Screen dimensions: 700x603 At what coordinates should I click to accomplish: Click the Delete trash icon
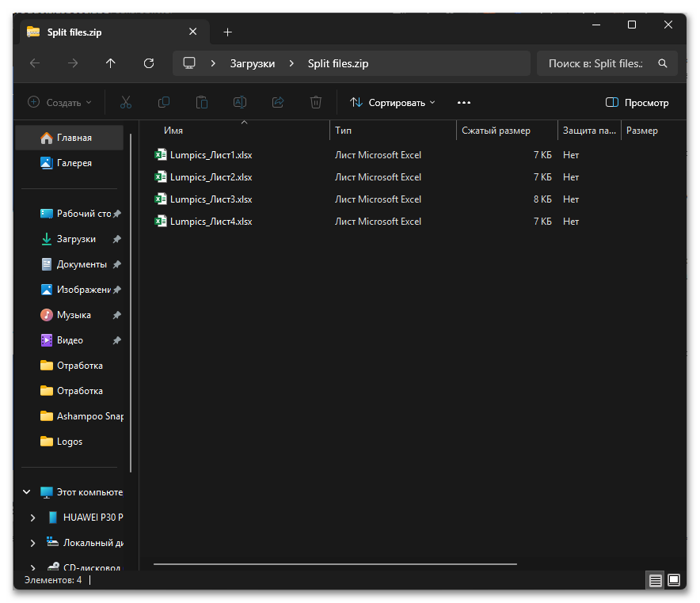click(316, 102)
